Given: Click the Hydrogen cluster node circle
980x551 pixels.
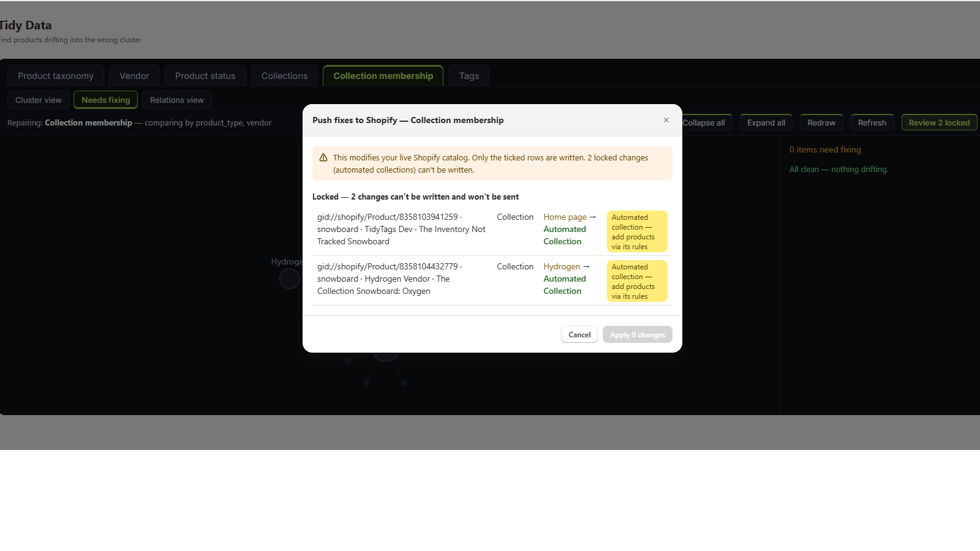Looking at the screenshot, I should (290, 279).
